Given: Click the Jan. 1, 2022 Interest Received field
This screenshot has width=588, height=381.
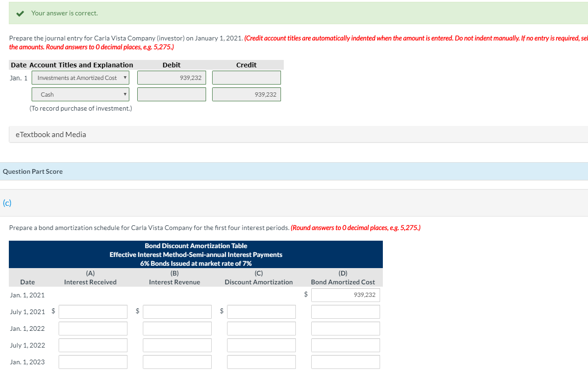Looking at the screenshot, I should click(x=93, y=328).
